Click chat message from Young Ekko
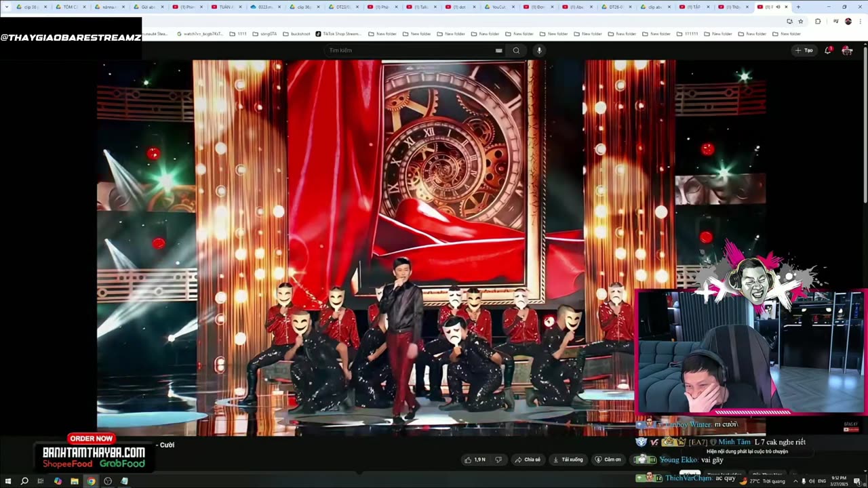Screen dimensions: 868x488 point(679,460)
